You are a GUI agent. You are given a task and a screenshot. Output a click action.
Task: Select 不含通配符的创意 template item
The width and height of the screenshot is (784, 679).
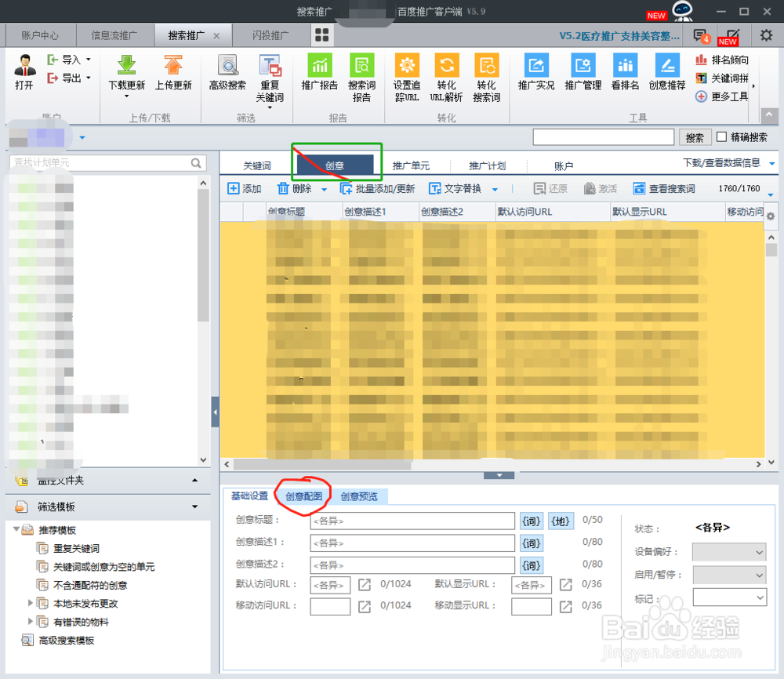point(90,585)
